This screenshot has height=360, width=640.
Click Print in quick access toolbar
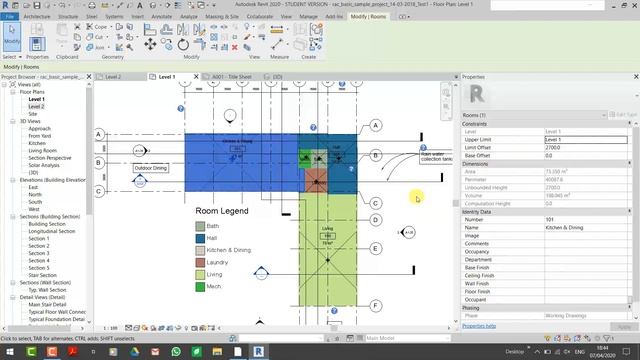[x=92, y=5]
